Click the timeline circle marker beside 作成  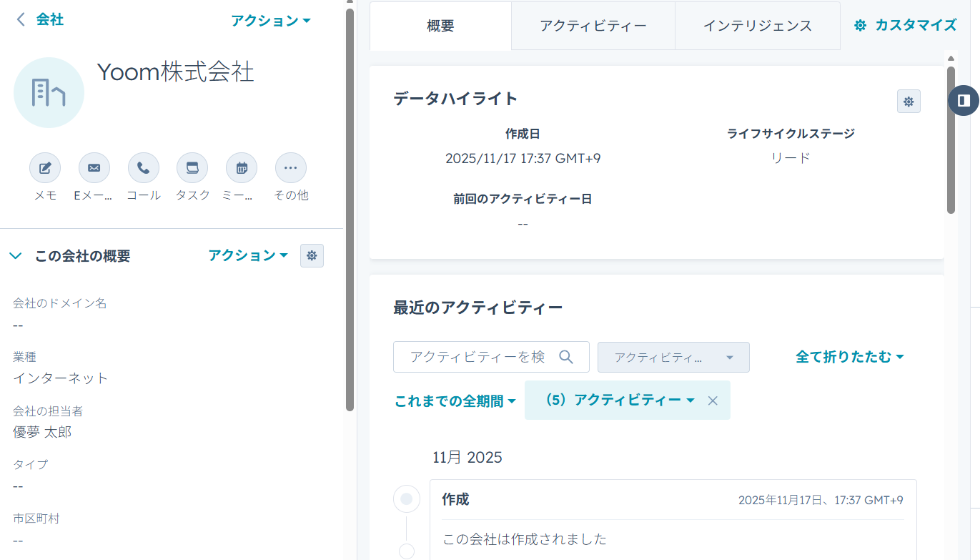click(407, 499)
